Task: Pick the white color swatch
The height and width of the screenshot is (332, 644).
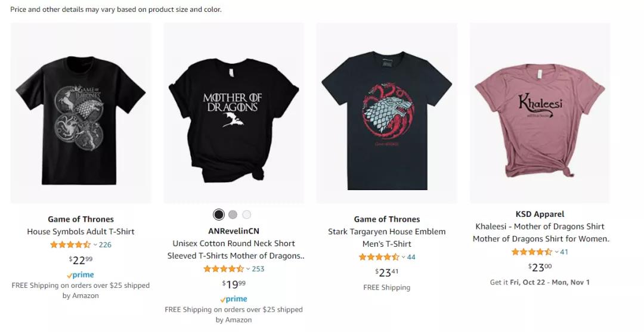Action: click(246, 215)
